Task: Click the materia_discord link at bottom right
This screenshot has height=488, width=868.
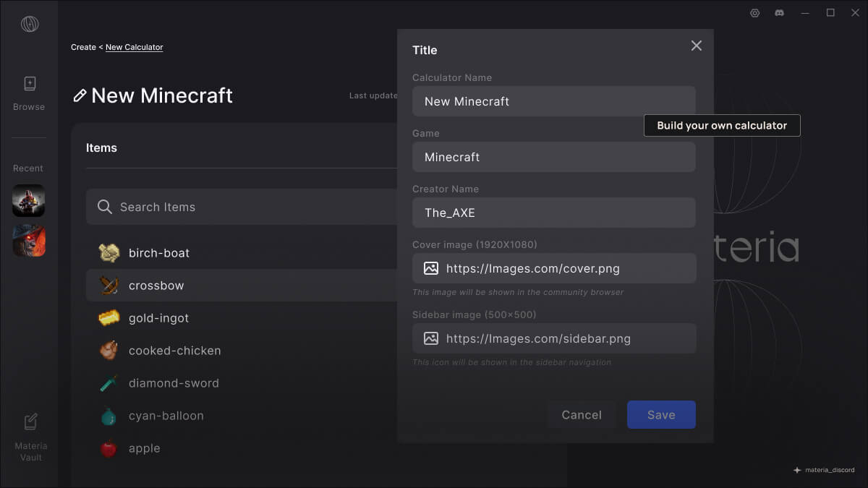Action: [x=824, y=470]
